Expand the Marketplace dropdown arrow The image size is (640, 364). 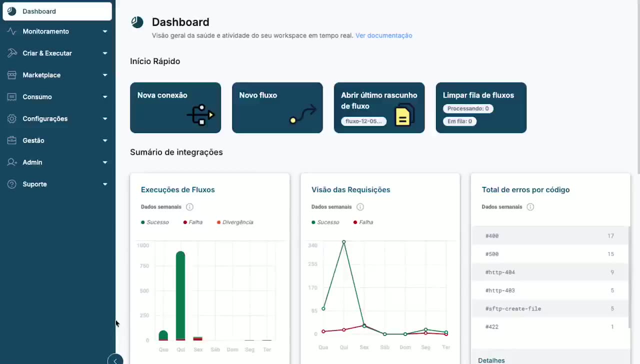pyautogui.click(x=105, y=75)
